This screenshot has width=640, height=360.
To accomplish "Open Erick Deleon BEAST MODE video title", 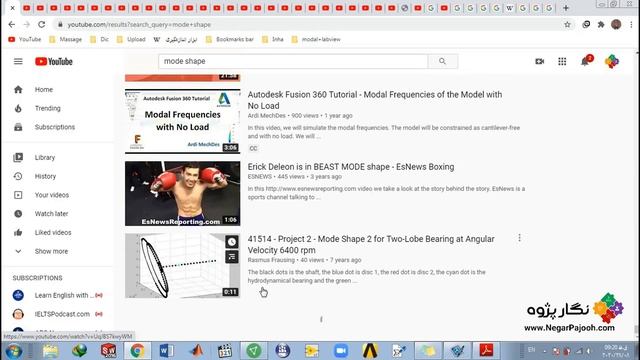I will 351,167.
